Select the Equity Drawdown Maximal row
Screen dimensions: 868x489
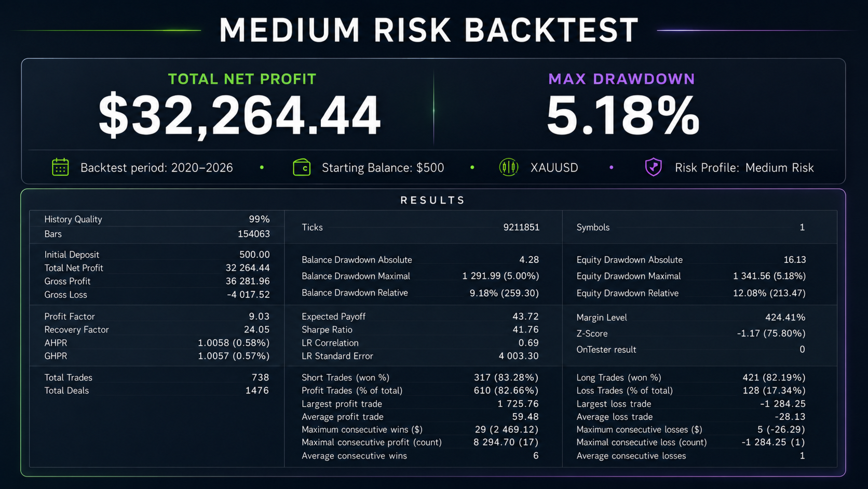(x=691, y=276)
